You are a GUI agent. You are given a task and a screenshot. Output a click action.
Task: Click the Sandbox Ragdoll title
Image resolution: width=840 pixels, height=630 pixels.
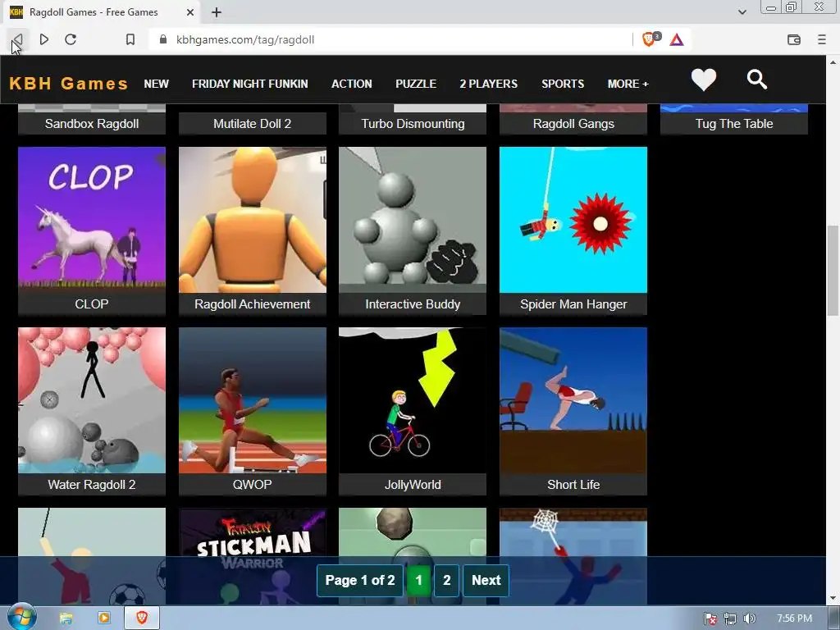point(92,124)
